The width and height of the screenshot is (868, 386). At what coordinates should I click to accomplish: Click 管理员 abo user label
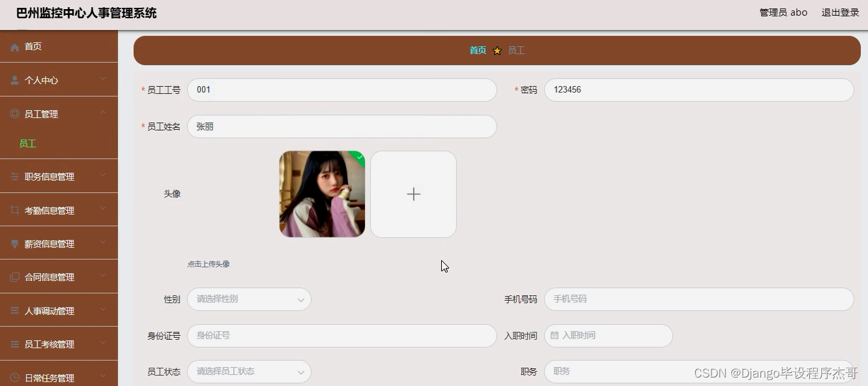click(783, 12)
